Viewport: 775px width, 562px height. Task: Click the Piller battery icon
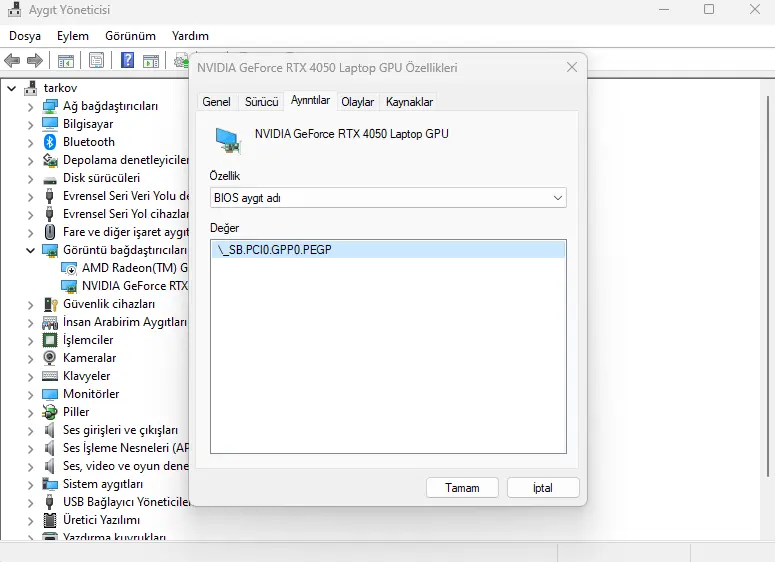[x=50, y=412]
